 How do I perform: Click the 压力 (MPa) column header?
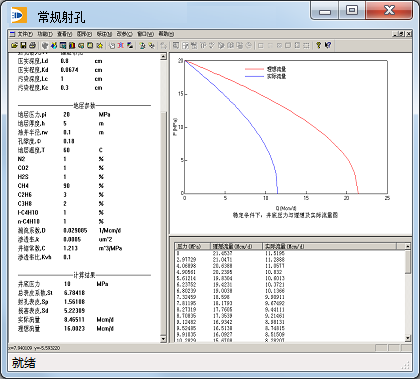point(193,246)
